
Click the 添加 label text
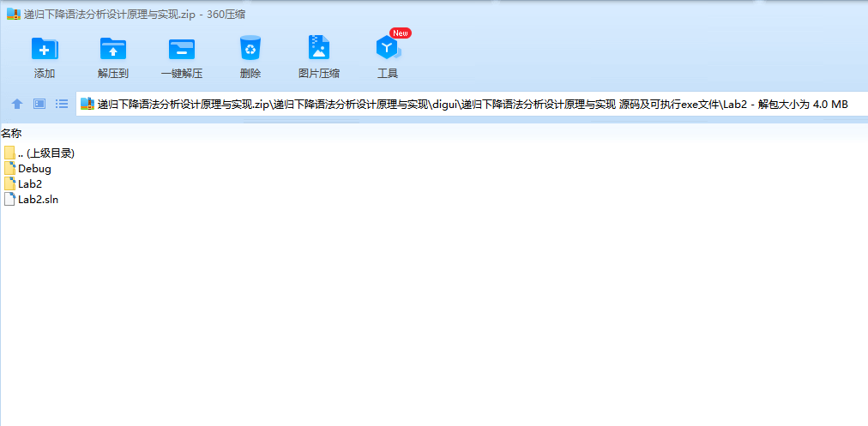pos(45,74)
